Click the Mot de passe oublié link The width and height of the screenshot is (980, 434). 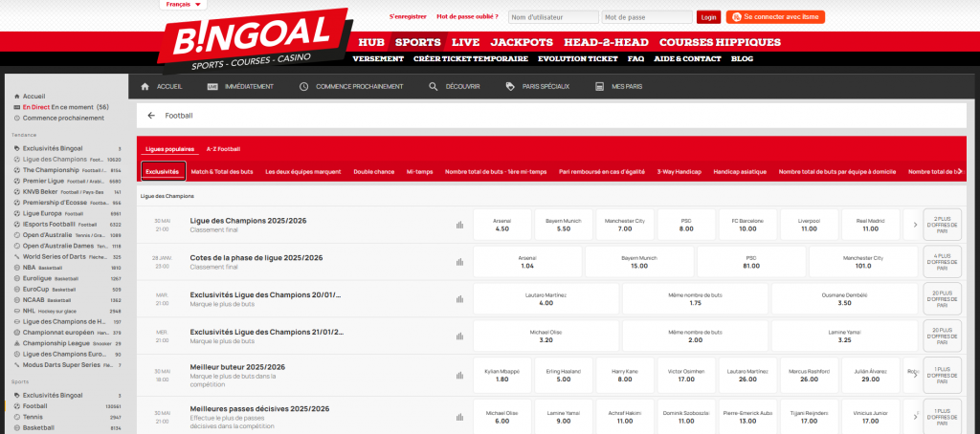click(468, 17)
